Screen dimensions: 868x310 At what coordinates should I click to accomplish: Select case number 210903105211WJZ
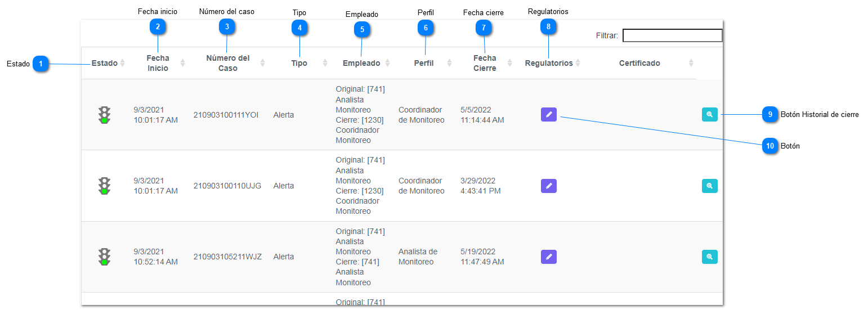[227, 257]
